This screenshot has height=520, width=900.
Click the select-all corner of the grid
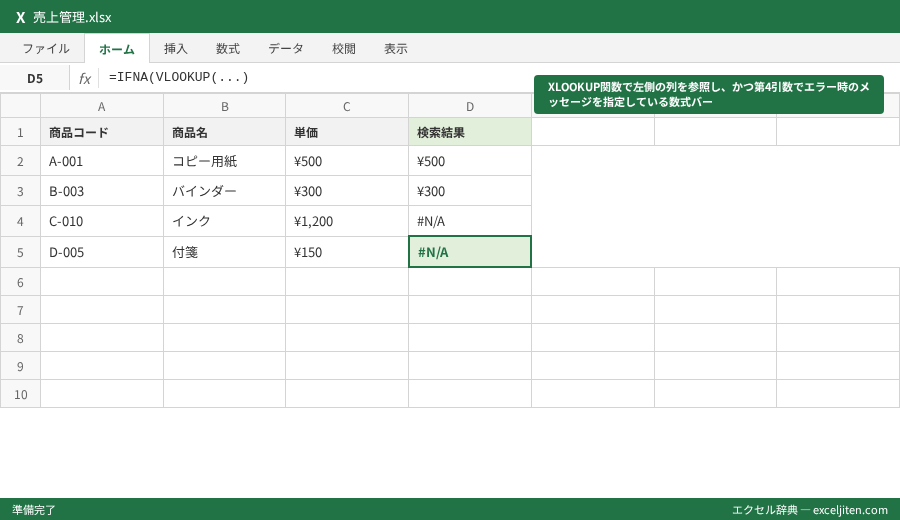20,106
